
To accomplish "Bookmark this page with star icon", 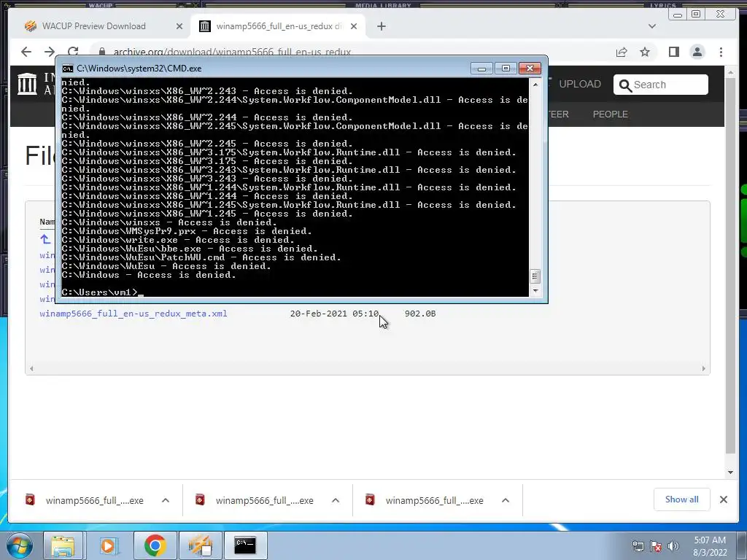I will [x=645, y=52].
